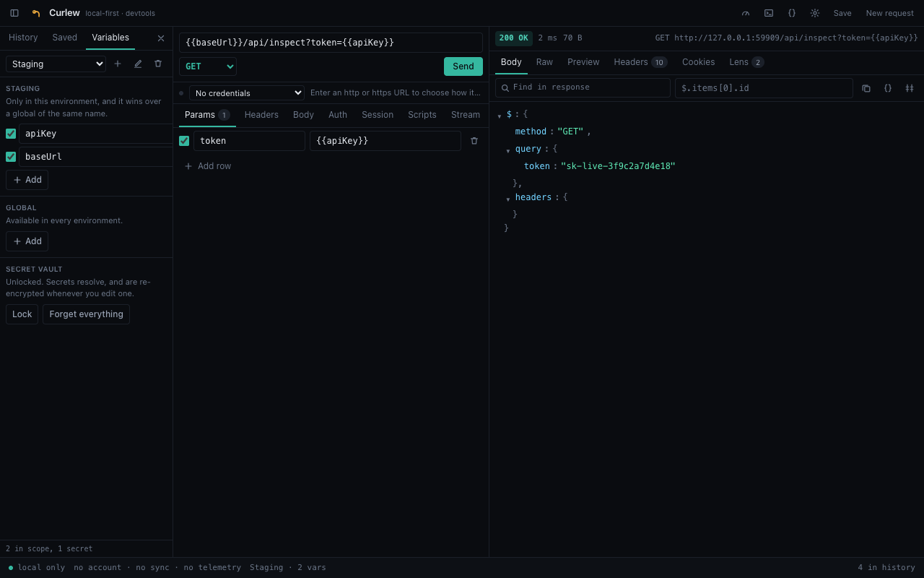The image size is (924, 578).
Task: Open the No credentials dropdown
Action: click(247, 93)
